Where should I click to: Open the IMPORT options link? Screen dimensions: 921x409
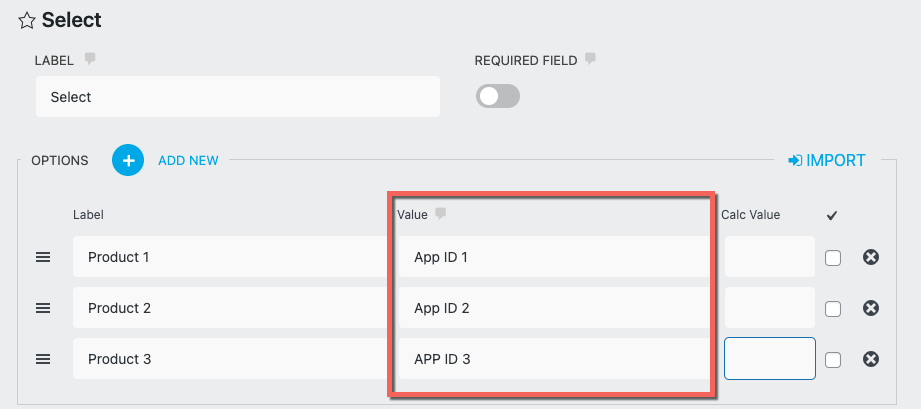click(826, 160)
